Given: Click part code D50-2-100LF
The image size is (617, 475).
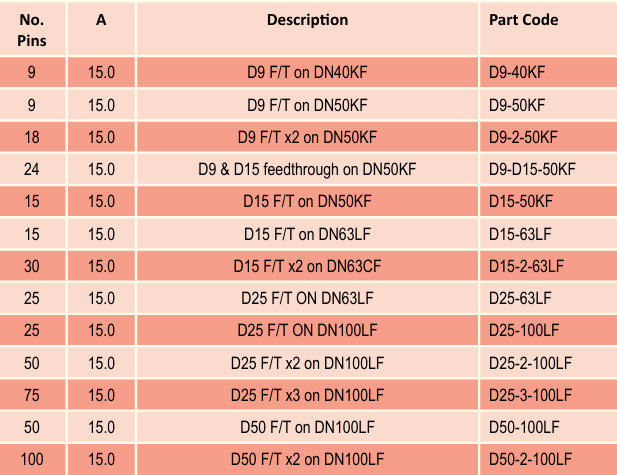Looking at the screenshot, I should tap(530, 460).
